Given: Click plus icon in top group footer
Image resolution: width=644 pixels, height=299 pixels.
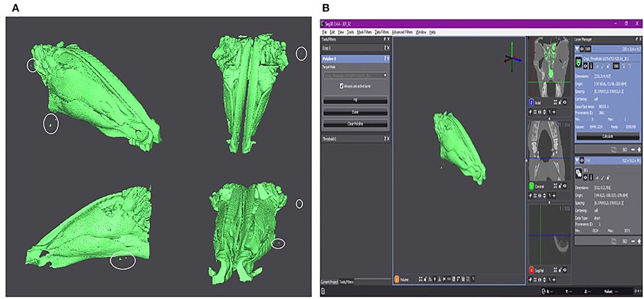Looking at the screenshot, I should 639,149.
